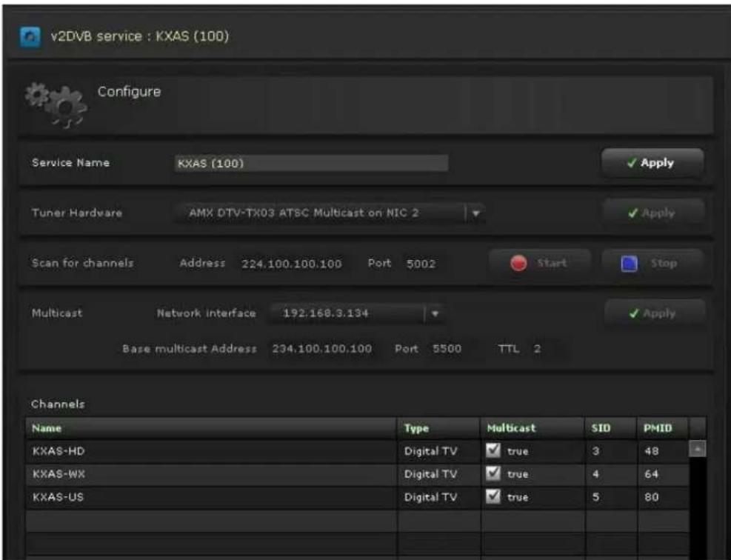731x560 pixels.
Task: Sort channels by PMID column
Action: [663, 428]
